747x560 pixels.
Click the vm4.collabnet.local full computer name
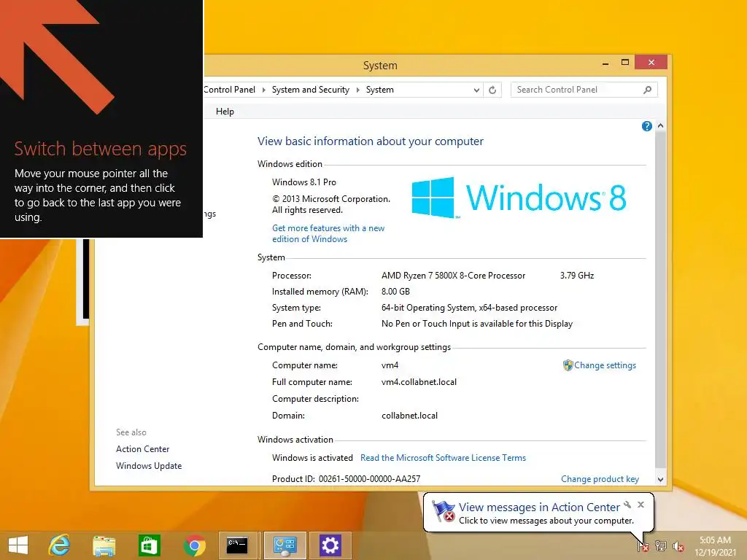tap(419, 382)
